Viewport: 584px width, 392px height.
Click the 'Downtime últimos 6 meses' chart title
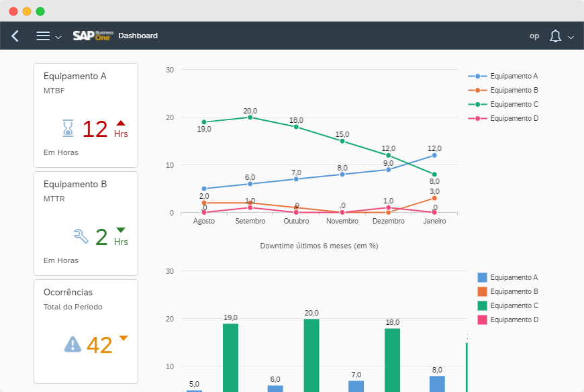[320, 246]
